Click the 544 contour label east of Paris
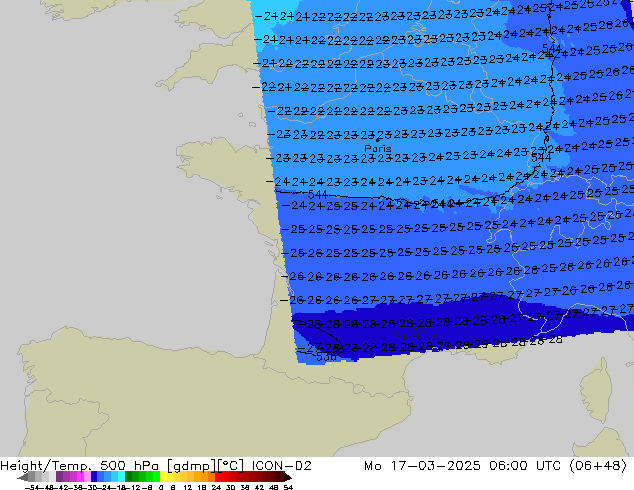The width and height of the screenshot is (634, 490). (x=541, y=158)
